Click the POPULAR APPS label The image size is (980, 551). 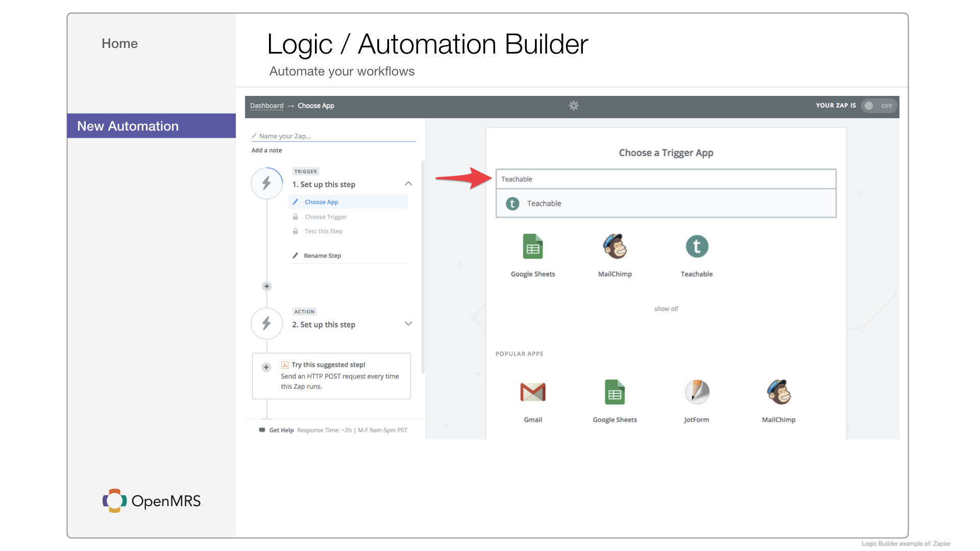[519, 354]
